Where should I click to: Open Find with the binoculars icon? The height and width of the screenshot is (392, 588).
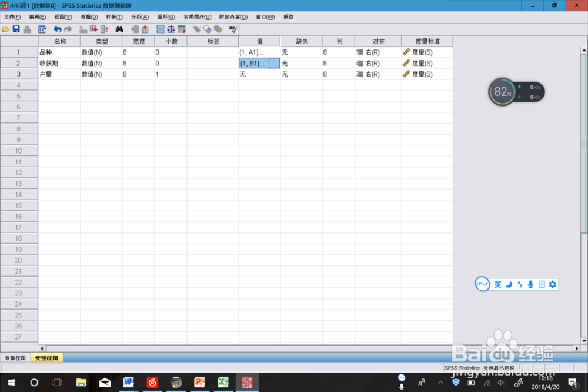[119, 29]
